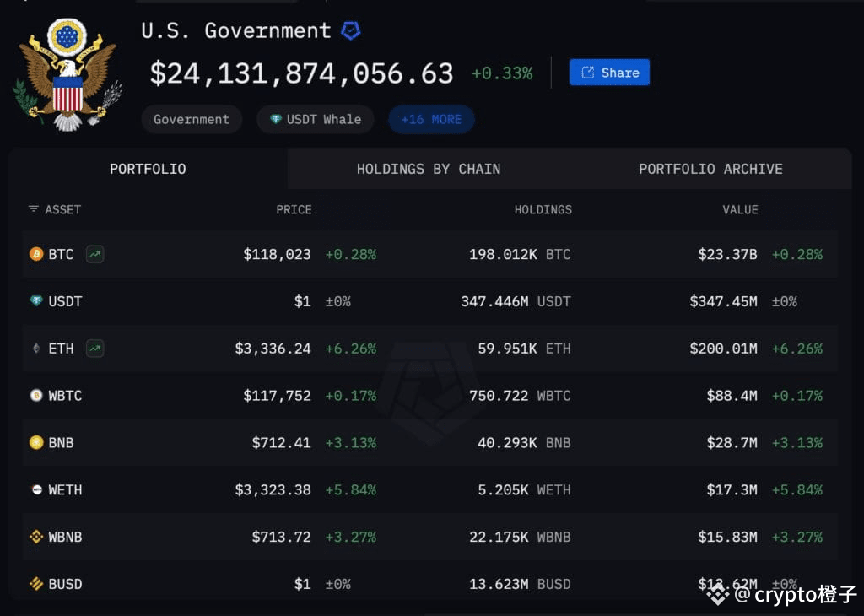The image size is (864, 616).
Task: Switch to the HOLDINGS BY CHAIN tab
Action: [429, 169]
